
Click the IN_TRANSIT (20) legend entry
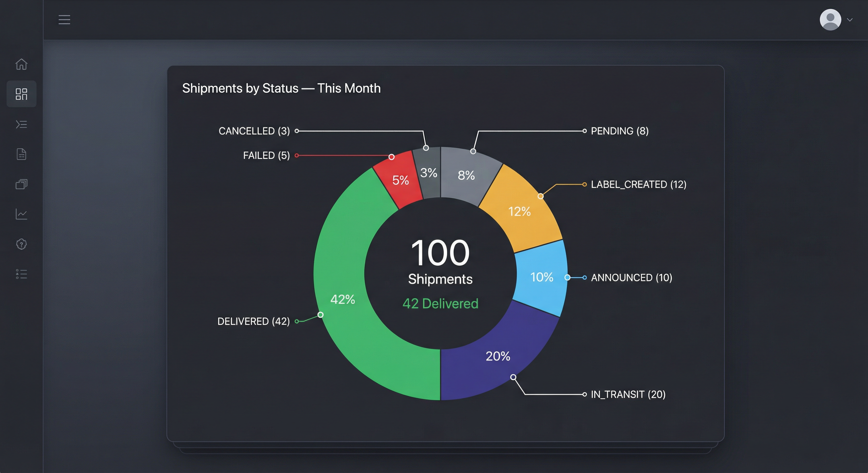point(628,394)
